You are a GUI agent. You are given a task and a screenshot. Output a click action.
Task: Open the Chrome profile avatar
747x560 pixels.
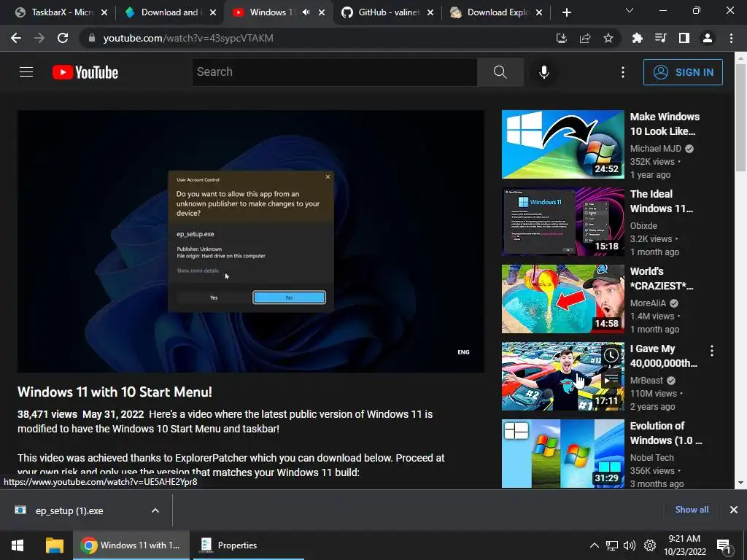click(x=708, y=38)
